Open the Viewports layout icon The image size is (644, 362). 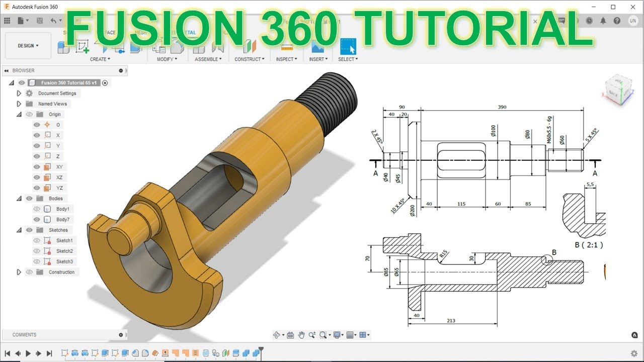point(362,335)
